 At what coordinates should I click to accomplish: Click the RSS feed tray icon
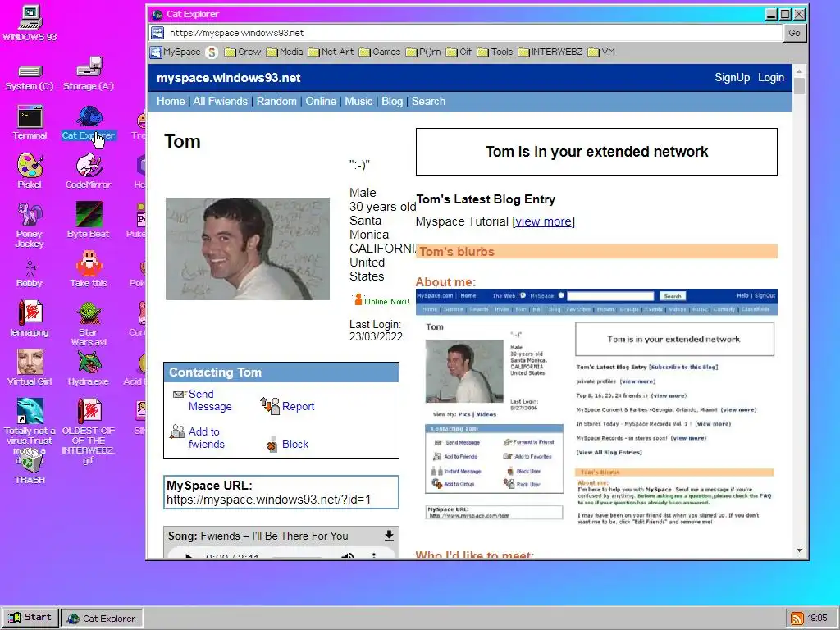point(797,619)
